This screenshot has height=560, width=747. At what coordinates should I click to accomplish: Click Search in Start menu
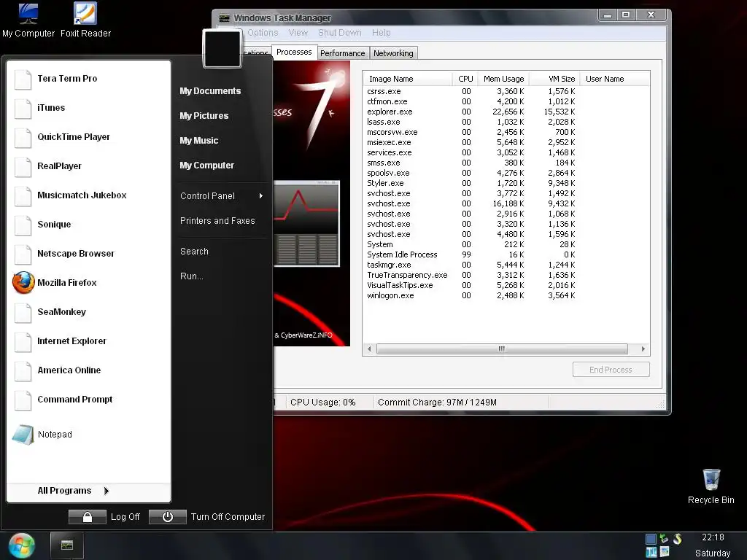point(194,252)
